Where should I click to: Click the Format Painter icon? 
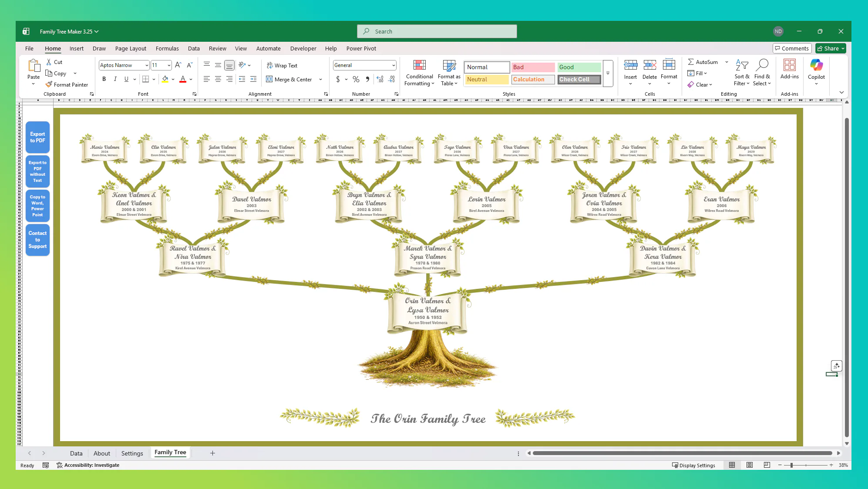click(49, 85)
